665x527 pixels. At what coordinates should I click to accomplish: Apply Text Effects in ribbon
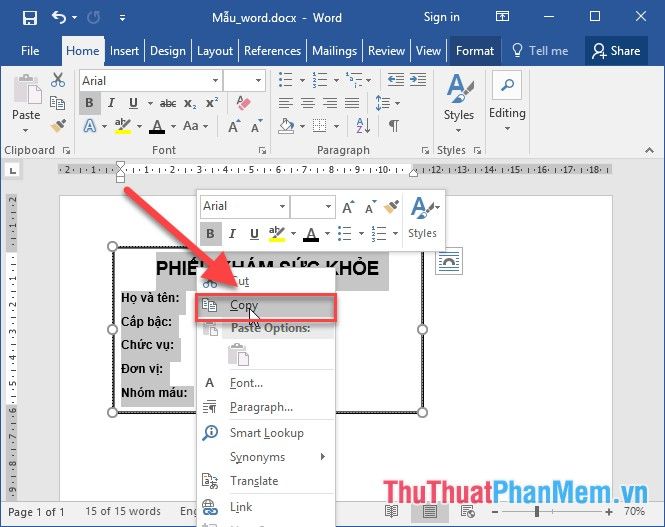[89, 126]
